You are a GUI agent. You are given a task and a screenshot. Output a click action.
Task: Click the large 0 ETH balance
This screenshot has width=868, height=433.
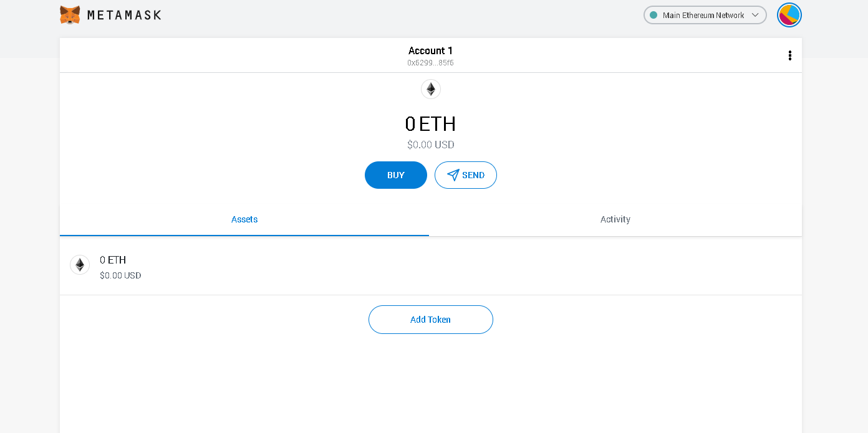[x=430, y=124]
